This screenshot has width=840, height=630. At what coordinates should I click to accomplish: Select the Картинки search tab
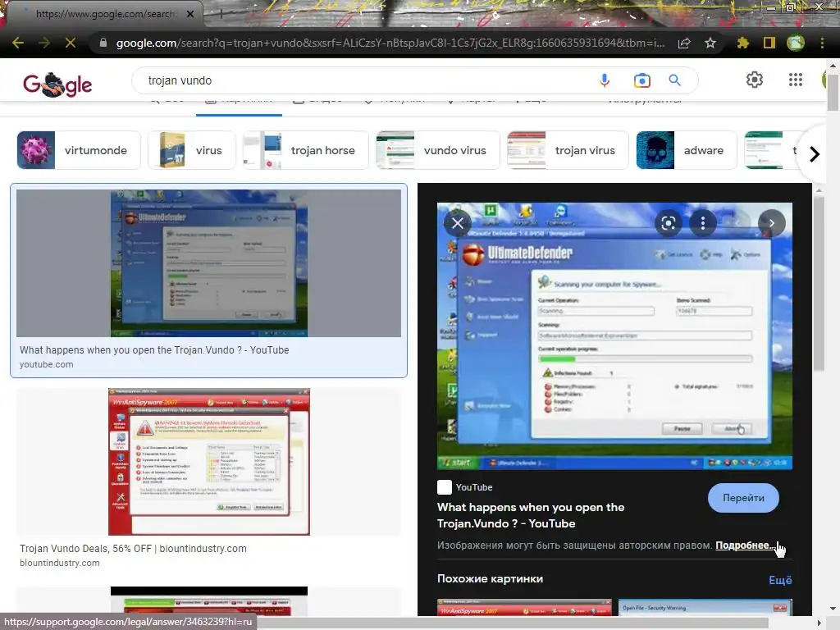tap(239, 102)
